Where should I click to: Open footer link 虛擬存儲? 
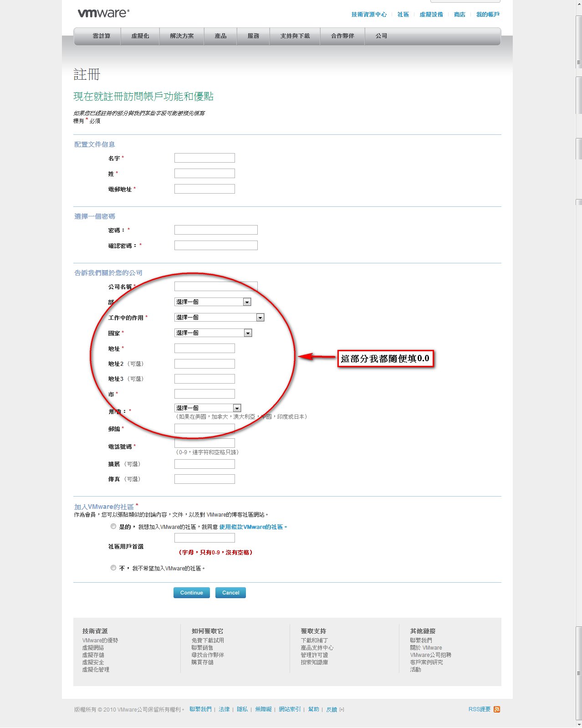coord(93,655)
